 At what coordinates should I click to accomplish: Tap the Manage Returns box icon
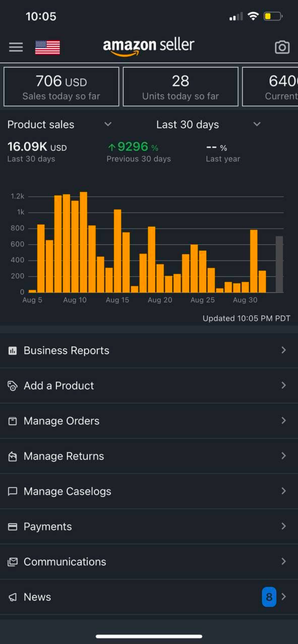pos(12,456)
